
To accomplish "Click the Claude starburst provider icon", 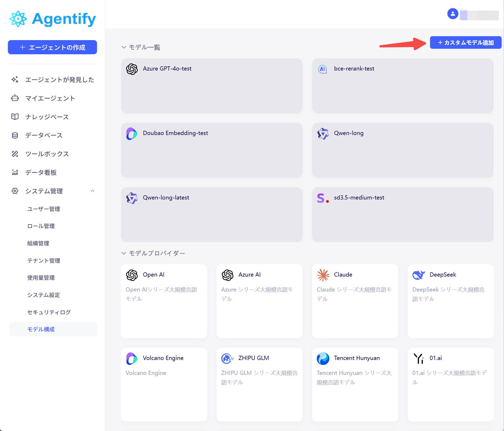I will click(x=323, y=275).
